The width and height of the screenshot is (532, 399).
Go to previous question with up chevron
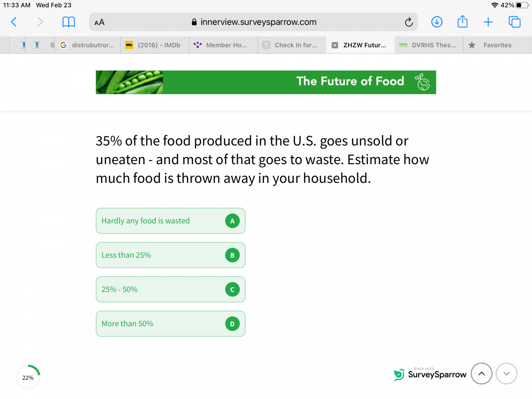click(x=481, y=374)
